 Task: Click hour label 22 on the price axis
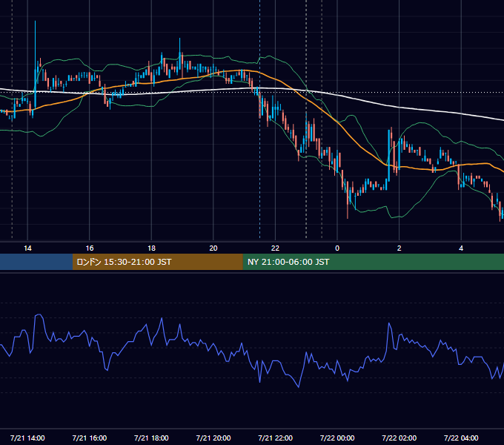click(x=275, y=248)
